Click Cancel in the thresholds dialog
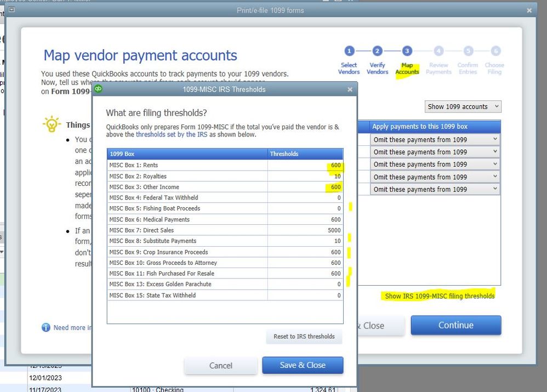 220,366
